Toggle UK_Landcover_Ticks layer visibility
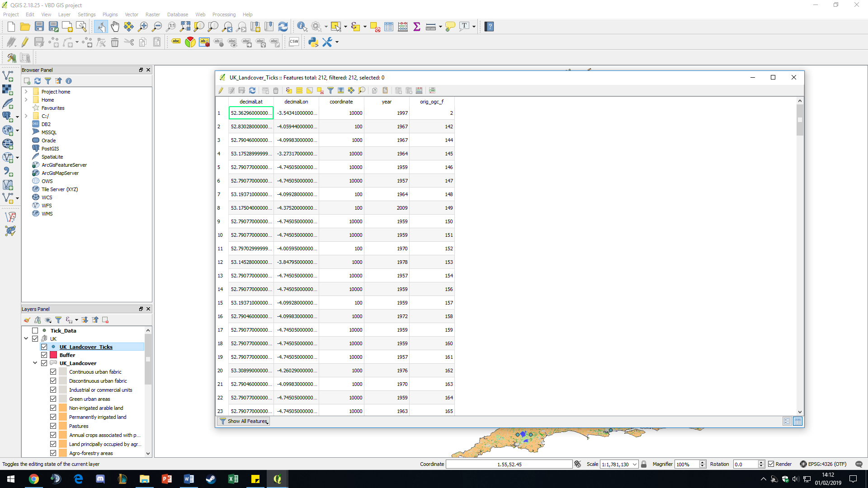868x488 pixels. pos(44,347)
